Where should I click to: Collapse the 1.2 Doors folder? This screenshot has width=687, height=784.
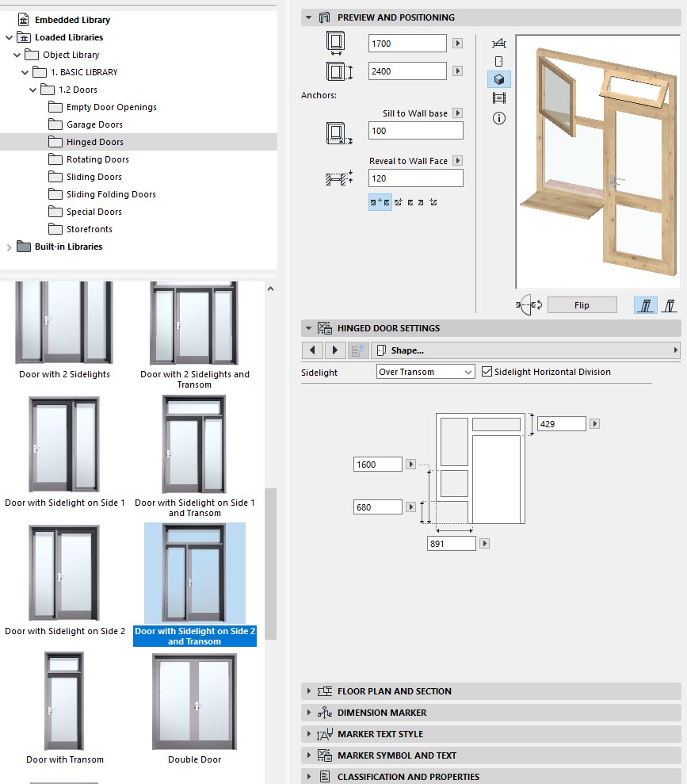tap(33, 90)
